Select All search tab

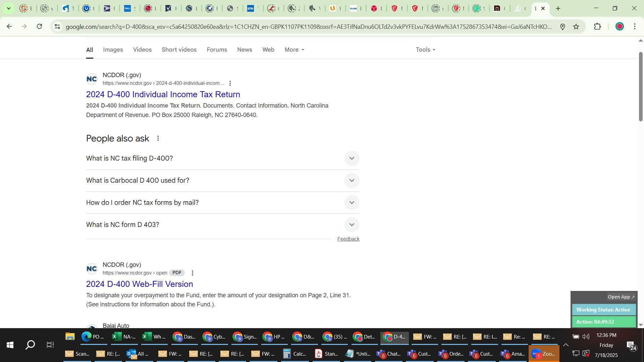pyautogui.click(x=90, y=50)
